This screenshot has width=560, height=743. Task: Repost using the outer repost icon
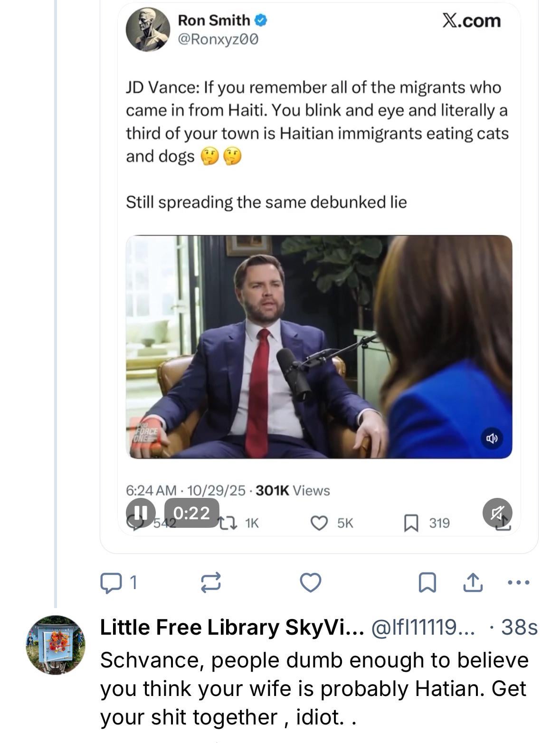click(211, 582)
